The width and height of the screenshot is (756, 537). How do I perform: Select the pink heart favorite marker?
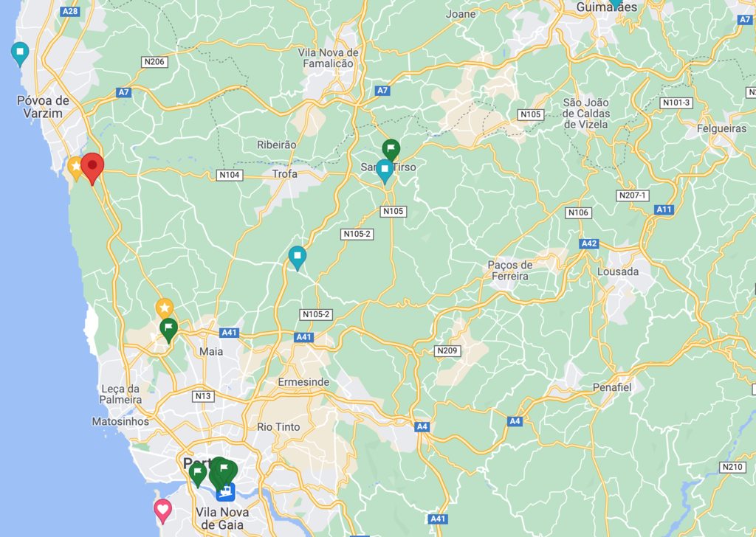coord(163,511)
